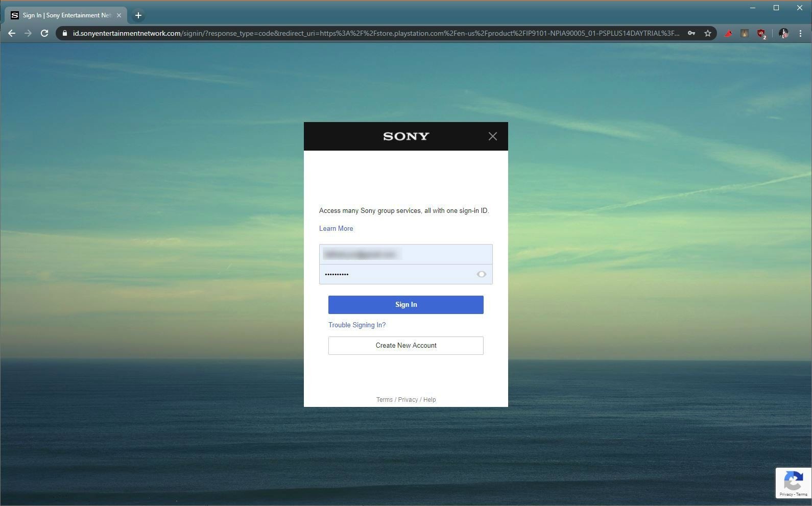This screenshot has width=812, height=506.
Task: Select the address bar URL
Action: pyautogui.click(x=376, y=33)
